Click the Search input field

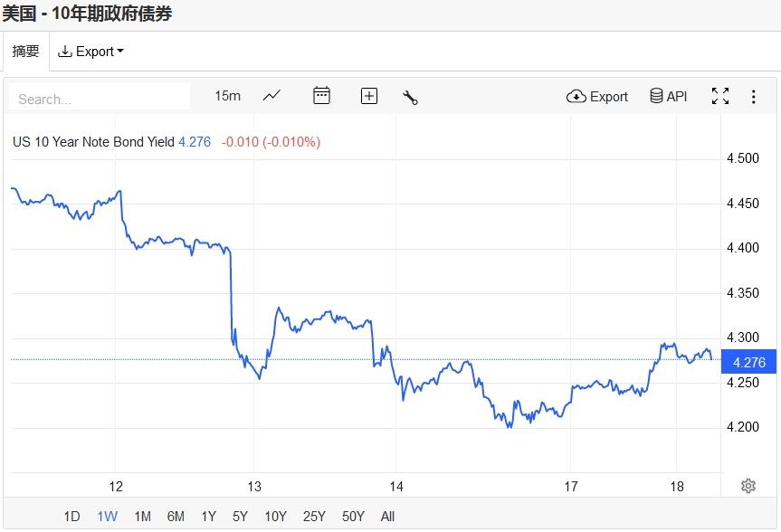[x=100, y=98]
